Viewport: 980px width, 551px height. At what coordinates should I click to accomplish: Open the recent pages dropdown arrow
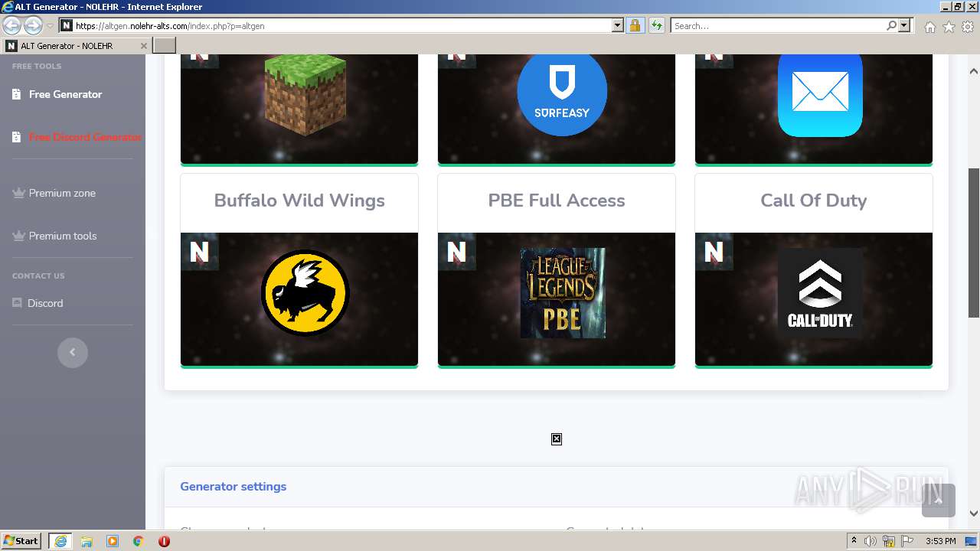[x=50, y=26]
